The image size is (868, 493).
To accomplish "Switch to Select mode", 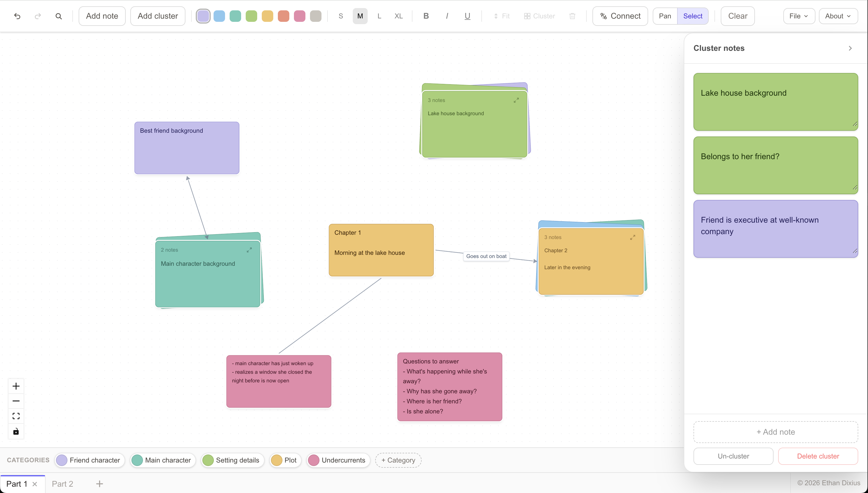I will point(692,16).
